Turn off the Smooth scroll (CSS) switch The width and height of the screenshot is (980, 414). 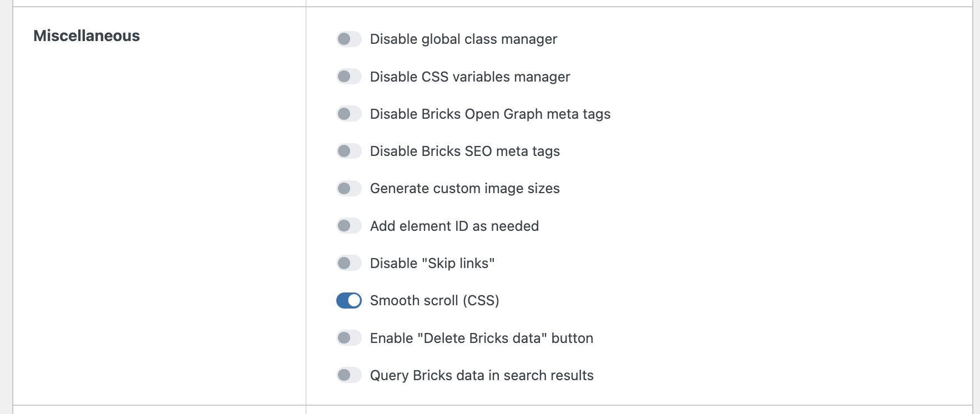[348, 300]
